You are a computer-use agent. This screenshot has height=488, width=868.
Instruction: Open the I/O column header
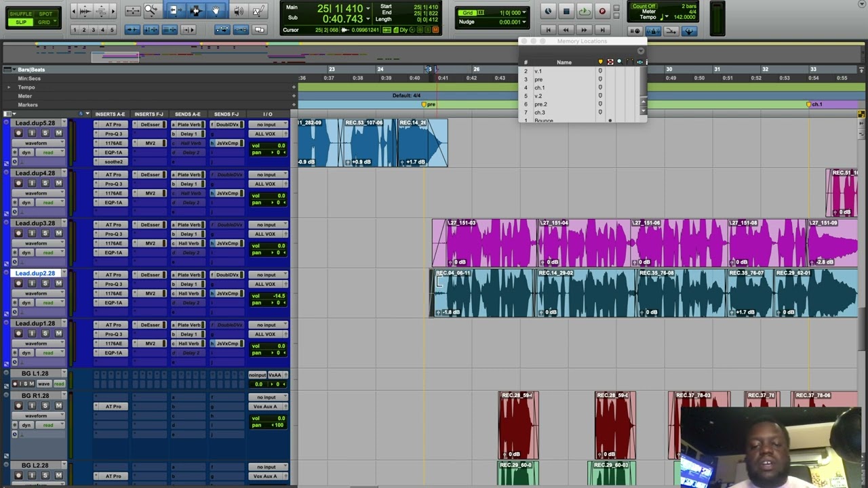[x=268, y=114]
